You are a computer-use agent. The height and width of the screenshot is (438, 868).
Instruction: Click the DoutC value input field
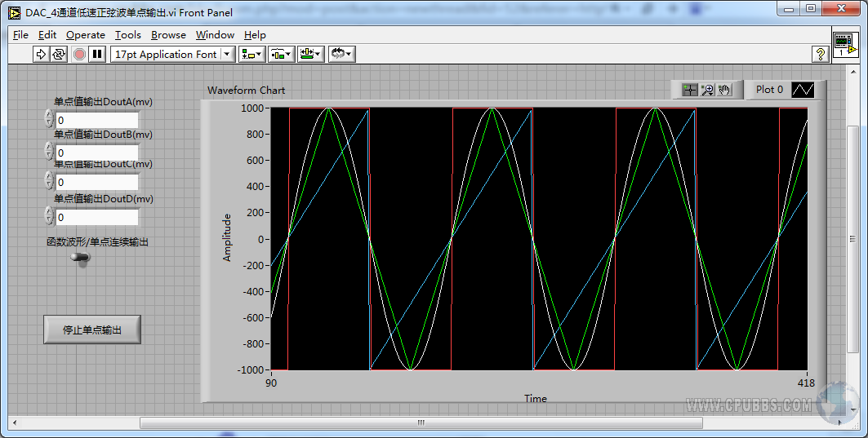click(x=97, y=182)
